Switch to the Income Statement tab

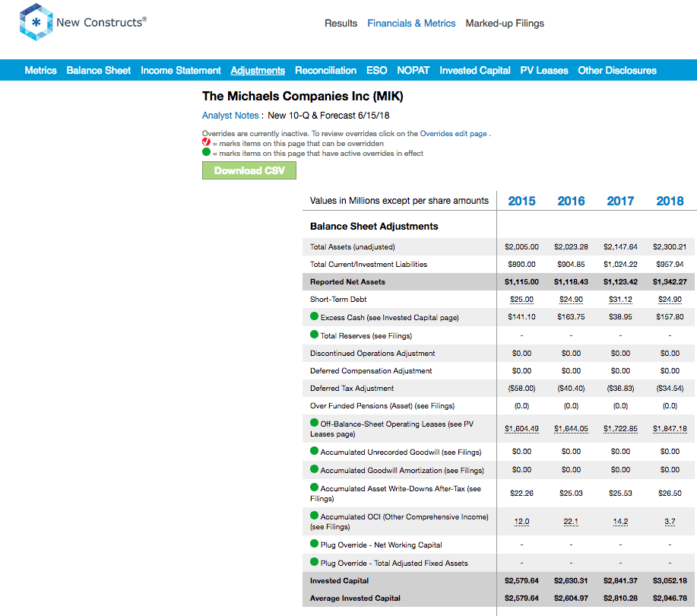tap(181, 70)
